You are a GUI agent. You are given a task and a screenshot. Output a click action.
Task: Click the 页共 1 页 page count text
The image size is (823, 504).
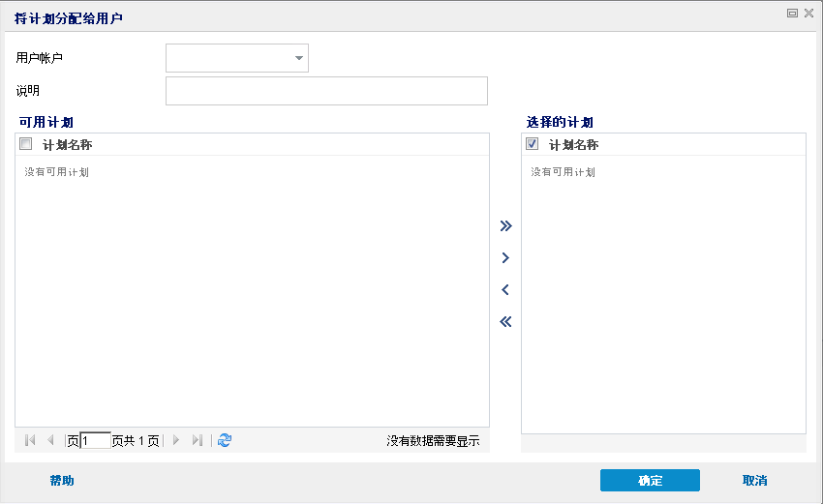(136, 441)
